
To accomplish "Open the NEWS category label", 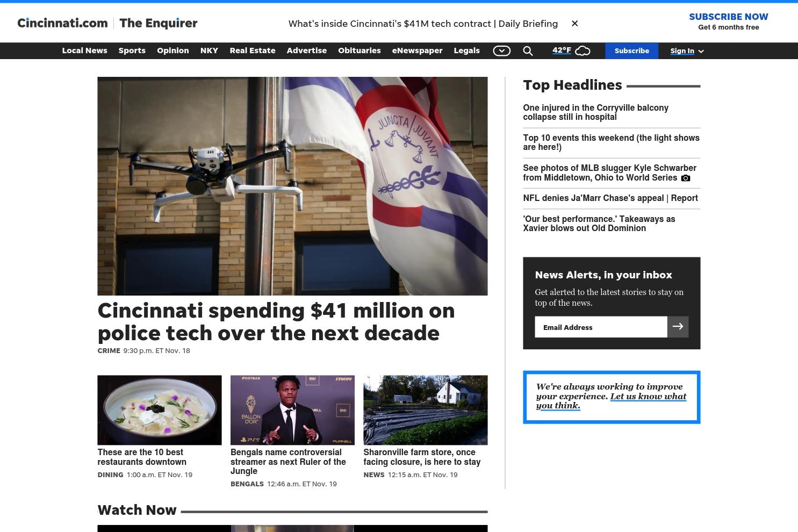I will coord(373,475).
